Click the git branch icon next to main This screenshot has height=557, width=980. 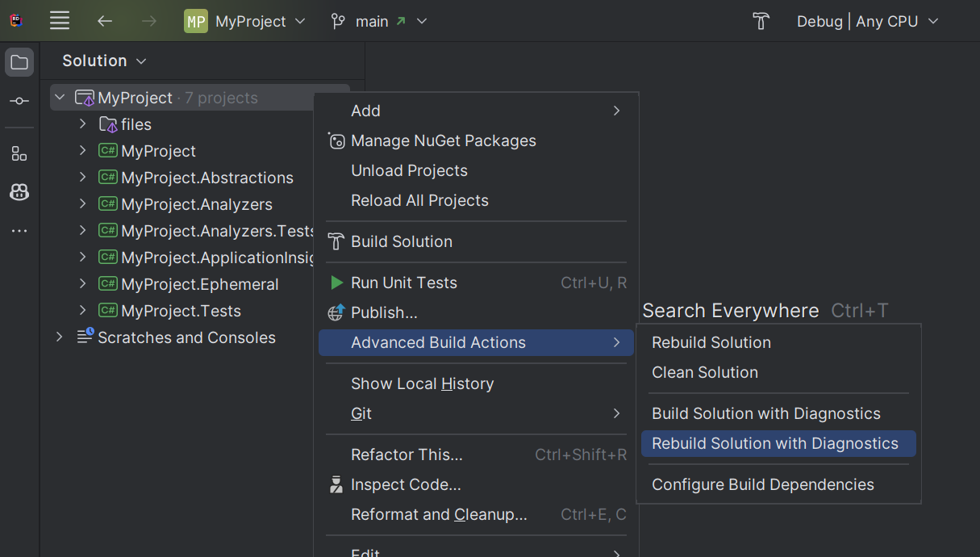[338, 21]
